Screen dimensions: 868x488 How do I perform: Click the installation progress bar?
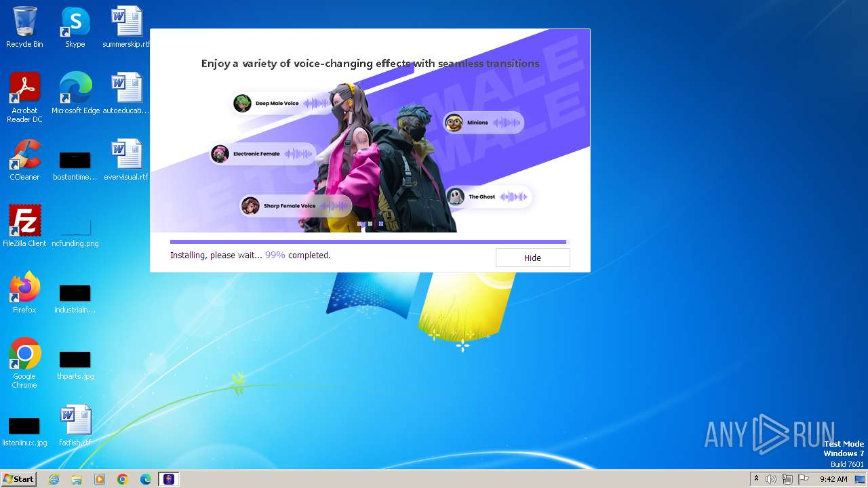coord(370,241)
